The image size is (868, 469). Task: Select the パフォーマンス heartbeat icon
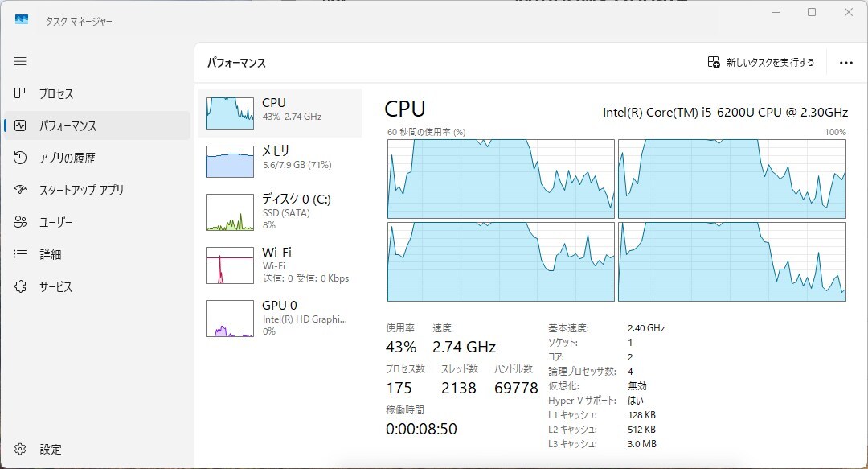pos(20,125)
